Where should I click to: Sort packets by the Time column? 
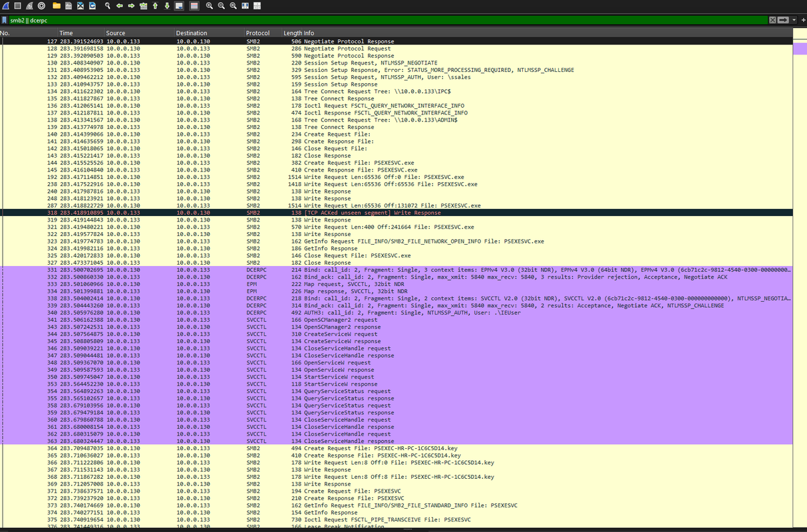coord(81,33)
